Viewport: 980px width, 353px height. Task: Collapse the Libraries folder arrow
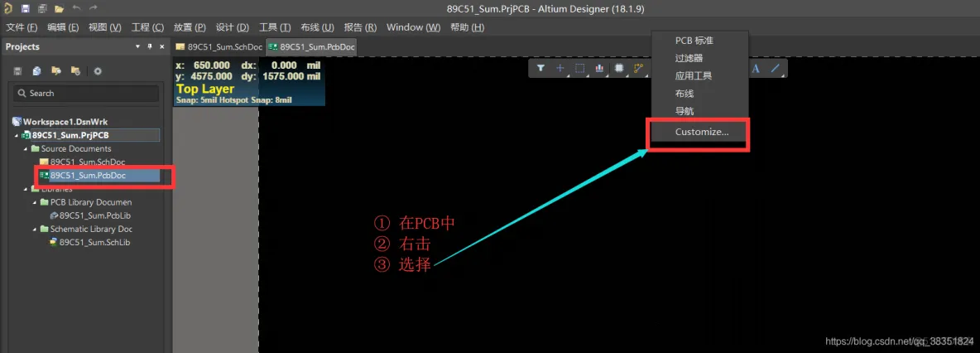click(26, 189)
